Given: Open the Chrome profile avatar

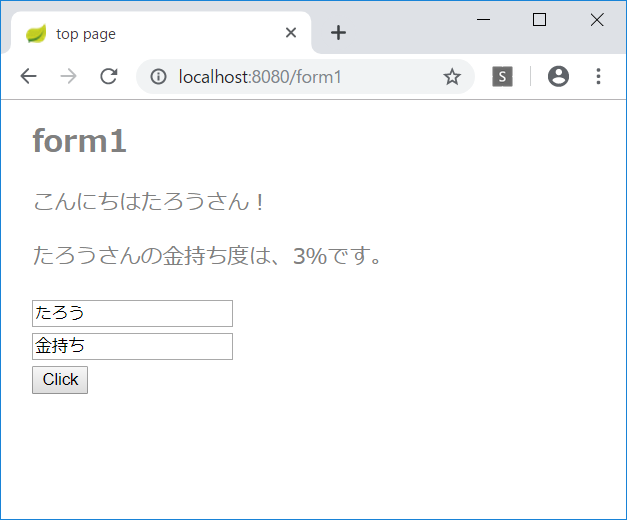Looking at the screenshot, I should coord(558,77).
